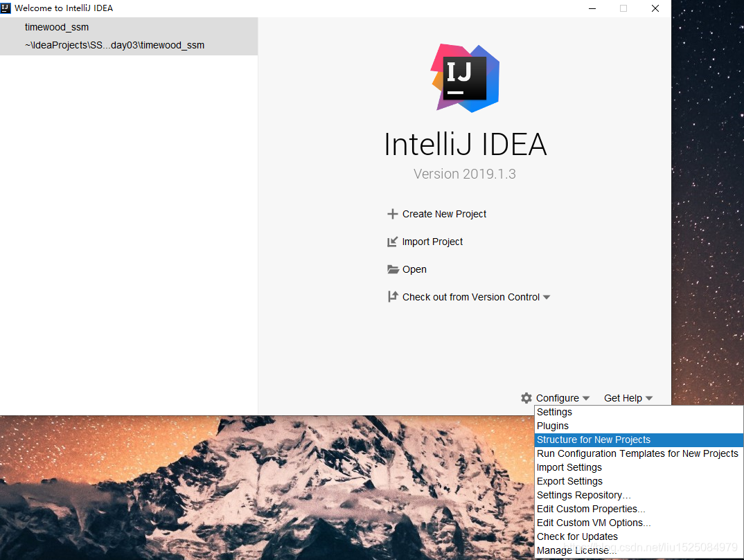This screenshot has width=744, height=560.
Task: Click the Configure dropdown arrow
Action: 586,398
